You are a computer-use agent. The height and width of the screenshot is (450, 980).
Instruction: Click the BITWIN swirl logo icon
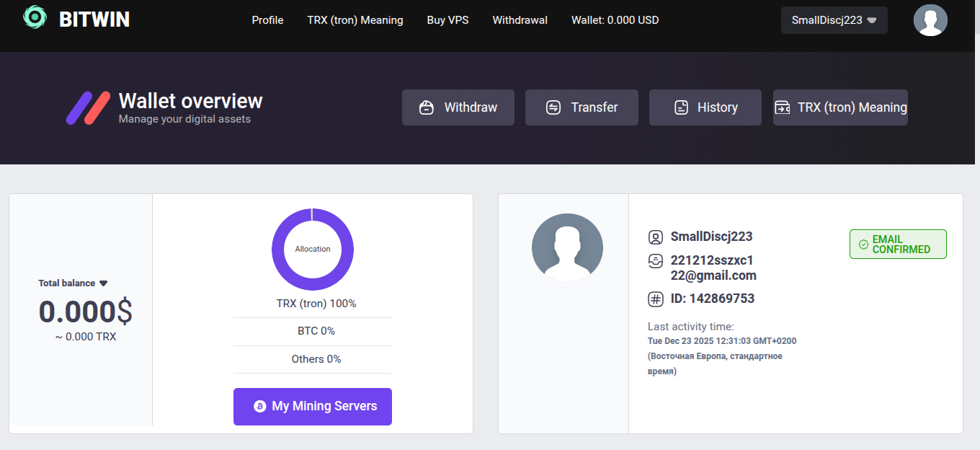pos(35,17)
